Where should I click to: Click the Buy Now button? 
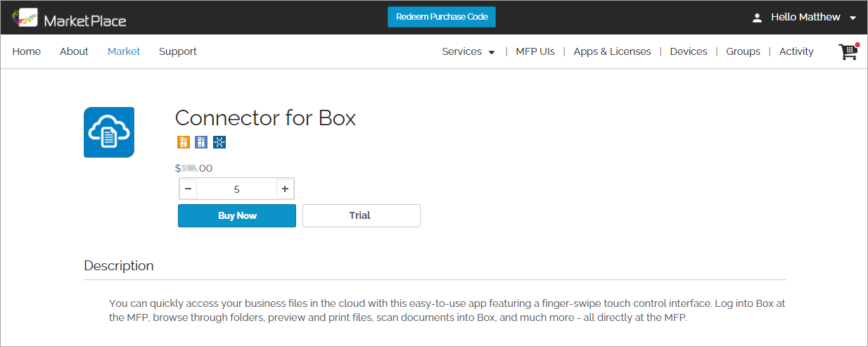point(237,216)
